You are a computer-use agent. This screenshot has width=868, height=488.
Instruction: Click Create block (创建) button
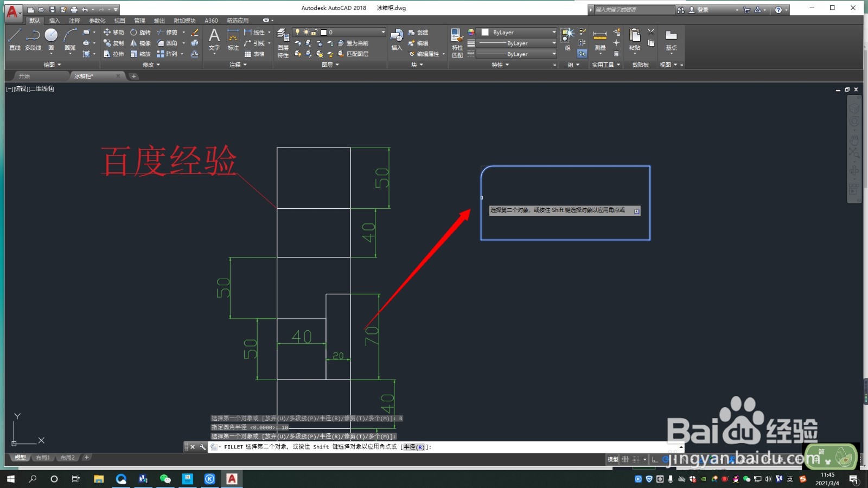(x=418, y=33)
